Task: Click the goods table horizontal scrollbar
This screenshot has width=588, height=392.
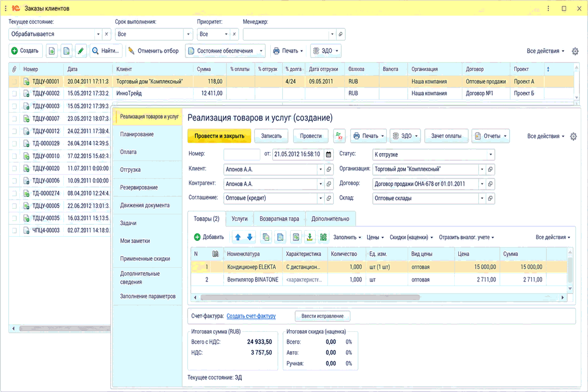Action: point(310,298)
